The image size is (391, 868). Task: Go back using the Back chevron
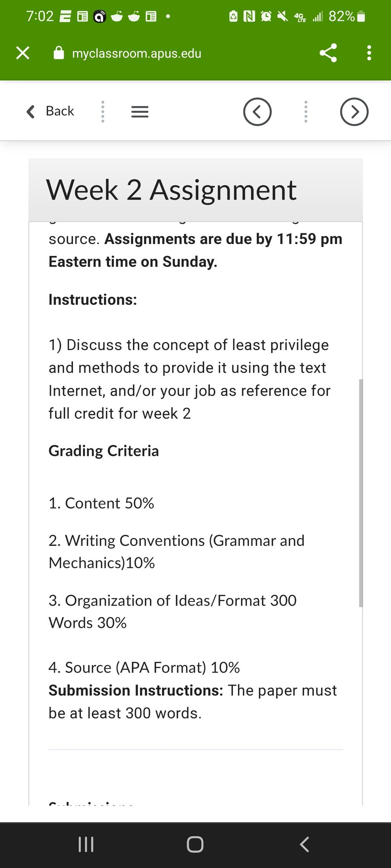click(x=50, y=111)
